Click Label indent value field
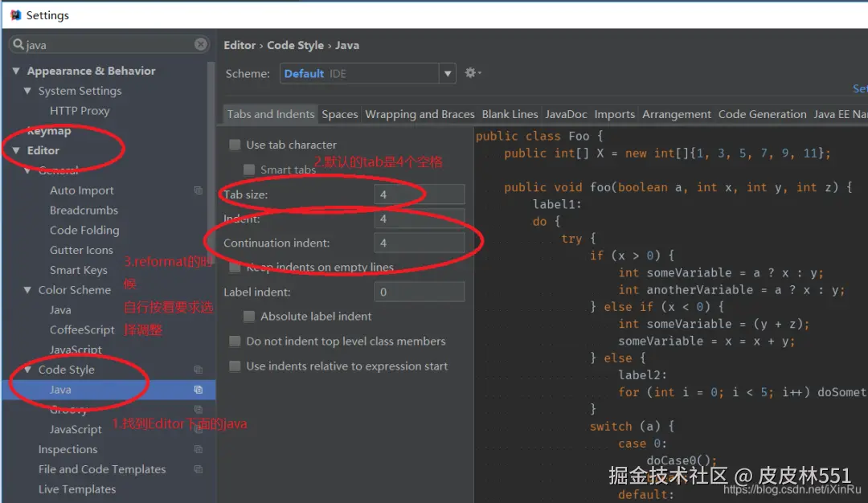 pyautogui.click(x=420, y=292)
